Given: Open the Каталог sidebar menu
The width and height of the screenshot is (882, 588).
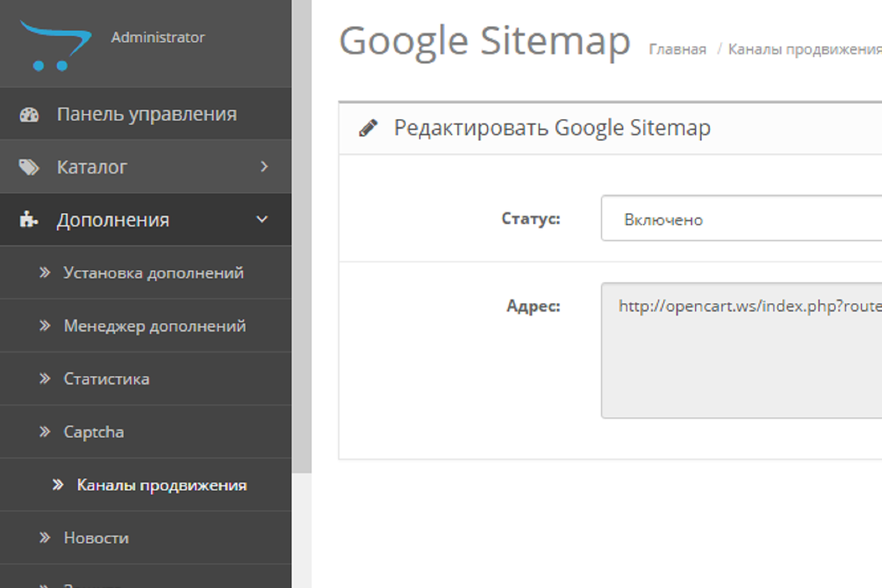Looking at the screenshot, I should click(x=146, y=167).
